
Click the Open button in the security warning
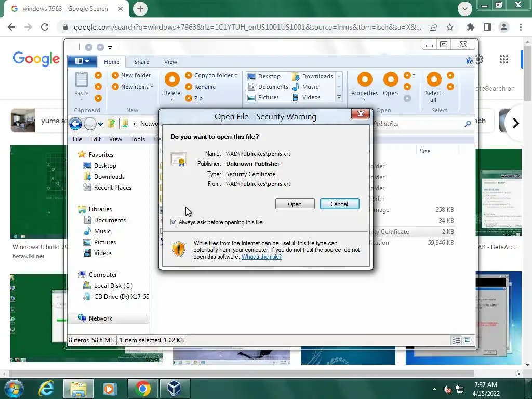click(x=295, y=204)
